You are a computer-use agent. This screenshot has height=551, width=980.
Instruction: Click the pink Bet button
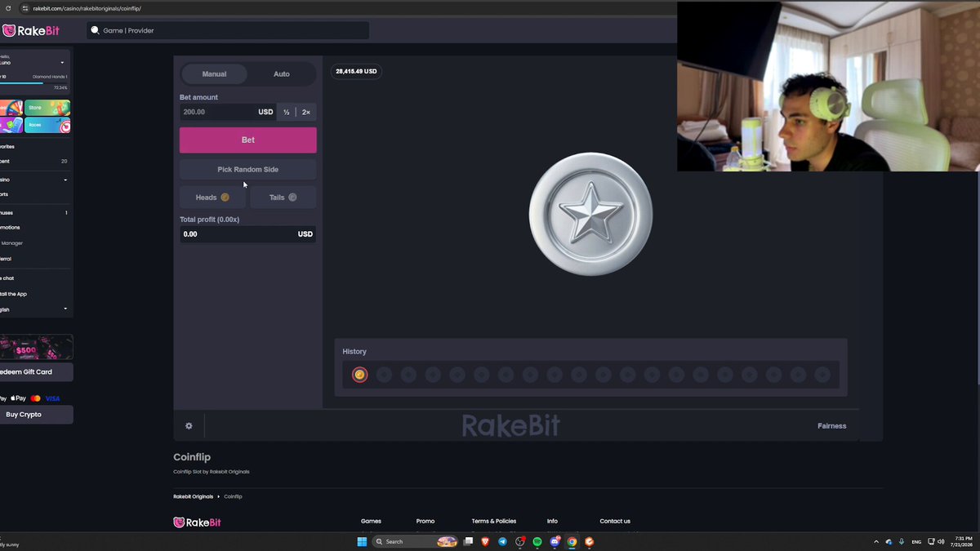point(248,140)
